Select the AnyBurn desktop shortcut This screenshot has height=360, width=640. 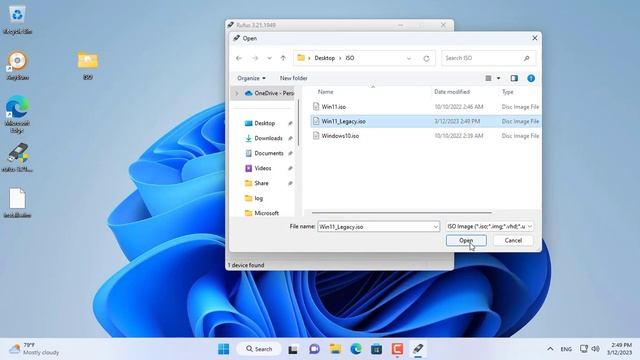tap(18, 66)
